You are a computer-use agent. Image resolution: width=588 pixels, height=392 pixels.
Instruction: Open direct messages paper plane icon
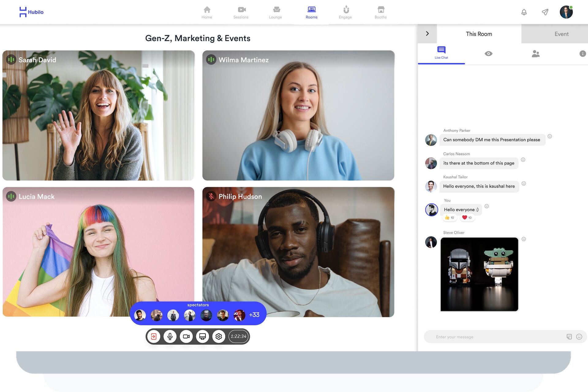[545, 12]
